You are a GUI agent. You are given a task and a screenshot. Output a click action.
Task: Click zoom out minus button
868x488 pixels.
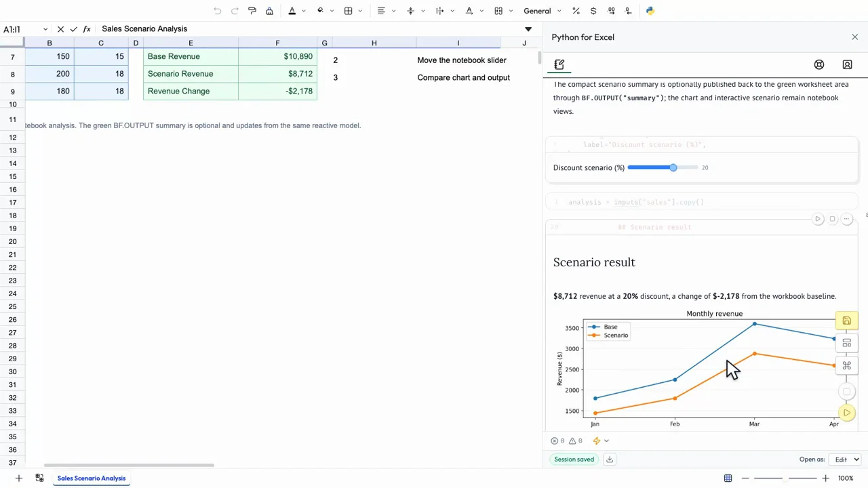[x=745, y=479]
